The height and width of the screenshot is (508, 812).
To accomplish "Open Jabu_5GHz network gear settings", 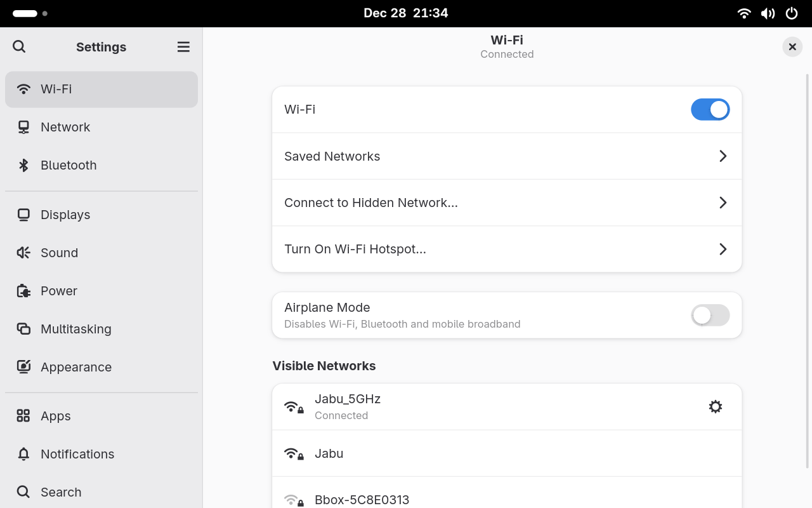I will tap(715, 406).
